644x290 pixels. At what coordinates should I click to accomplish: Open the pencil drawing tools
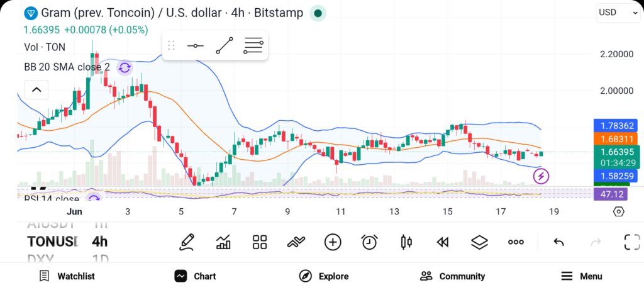[187, 242]
